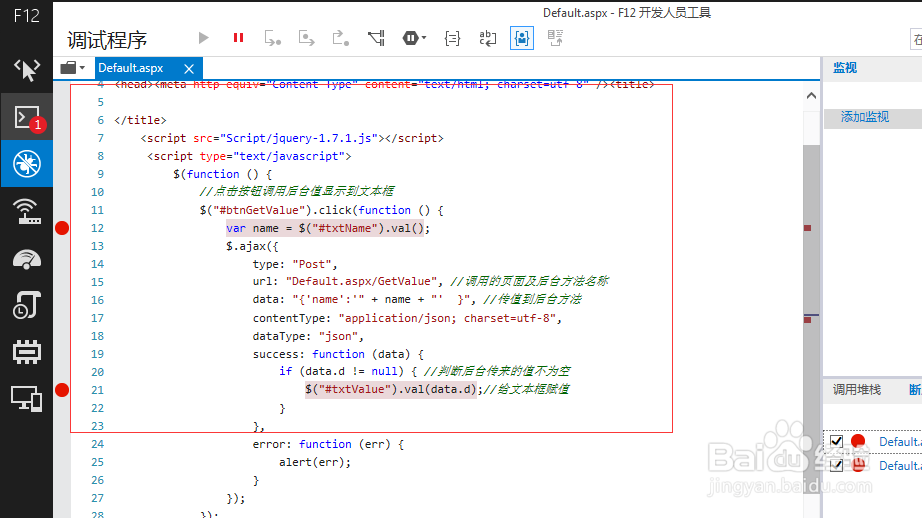Remove breakpoint on line 21
The height and width of the screenshot is (518, 922).
coord(62,390)
